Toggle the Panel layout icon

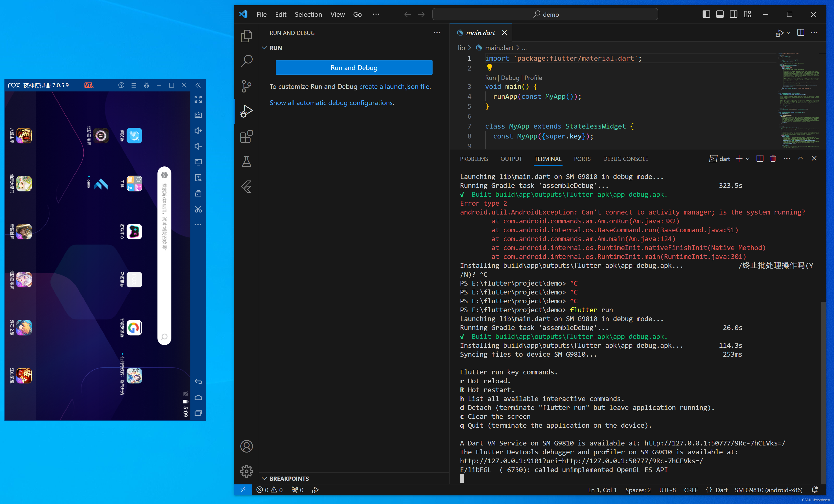(720, 14)
